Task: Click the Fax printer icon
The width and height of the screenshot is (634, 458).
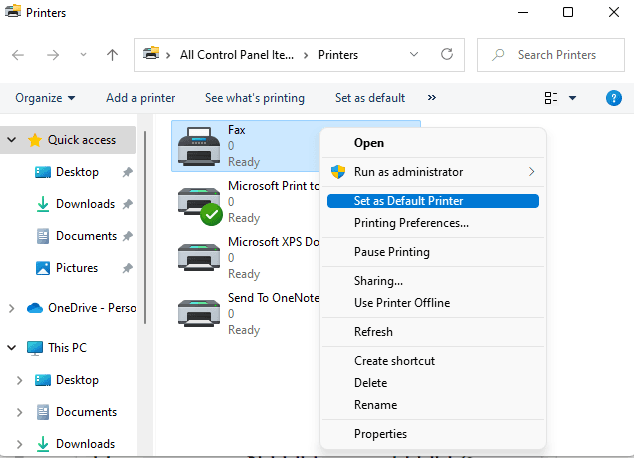Action: [x=198, y=146]
